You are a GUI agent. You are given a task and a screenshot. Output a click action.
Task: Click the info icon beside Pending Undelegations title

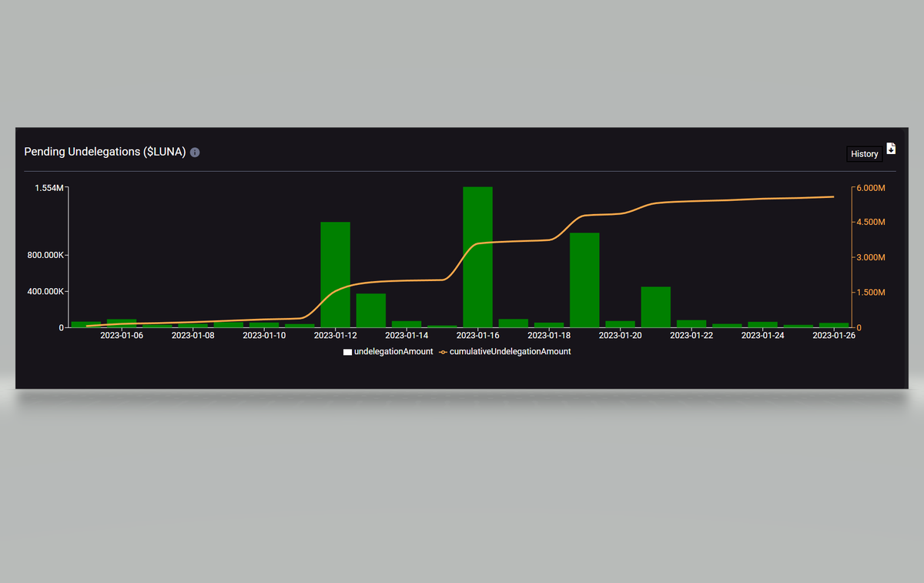point(195,152)
